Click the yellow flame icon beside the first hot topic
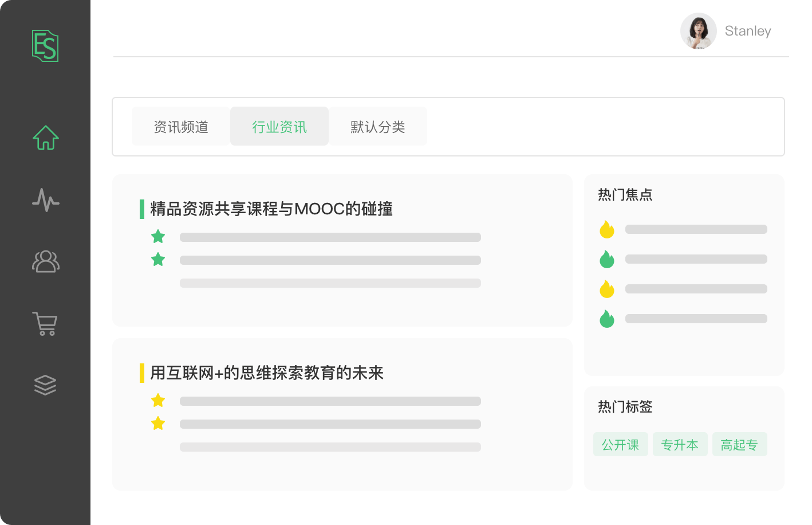The height and width of the screenshot is (525, 812). (606, 230)
